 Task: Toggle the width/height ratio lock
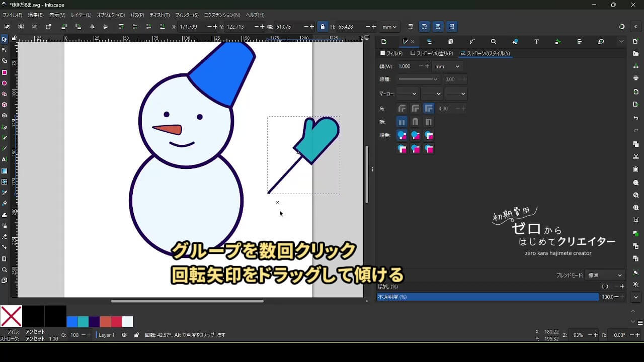(323, 27)
